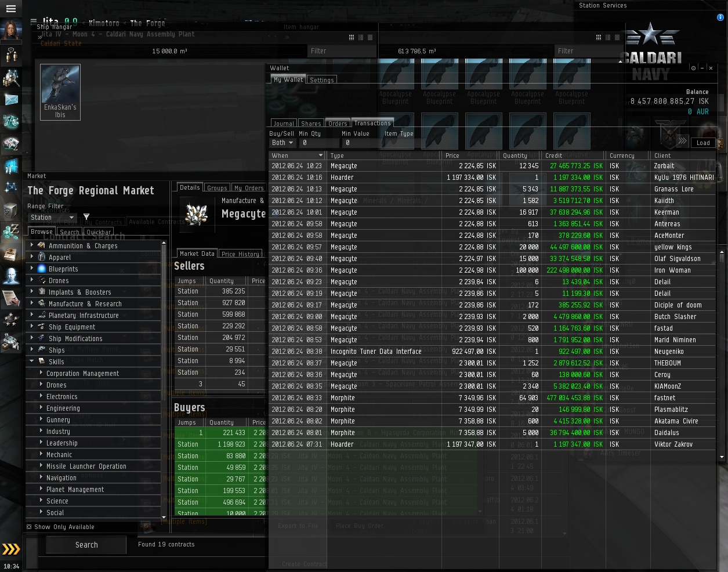Open the wallet Journal tab
728x572 pixels.
pos(284,124)
